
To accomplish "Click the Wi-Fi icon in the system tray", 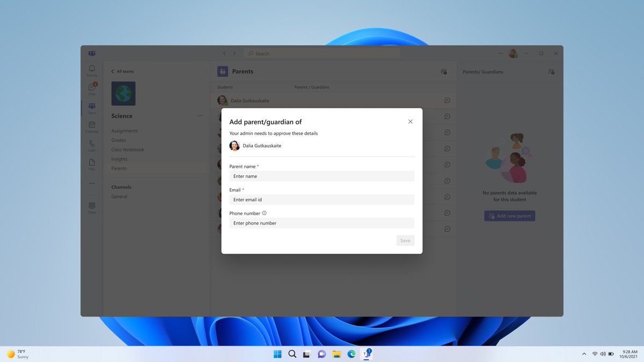I will (x=595, y=354).
